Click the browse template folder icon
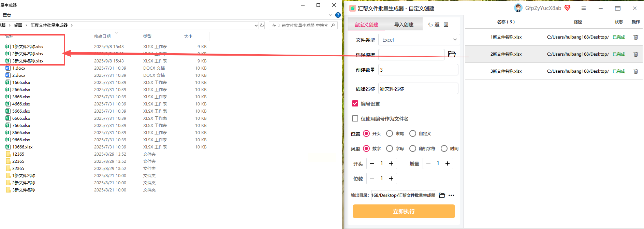The height and width of the screenshot is (229, 644). (x=452, y=54)
